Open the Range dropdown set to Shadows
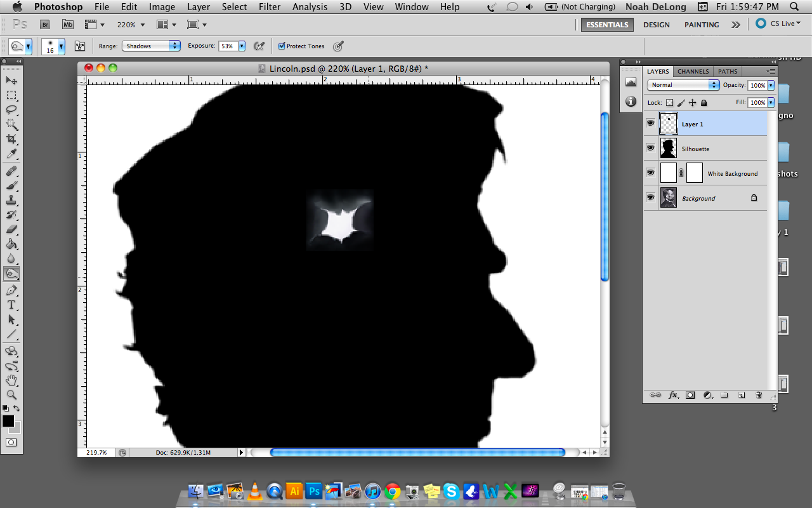 152,46
